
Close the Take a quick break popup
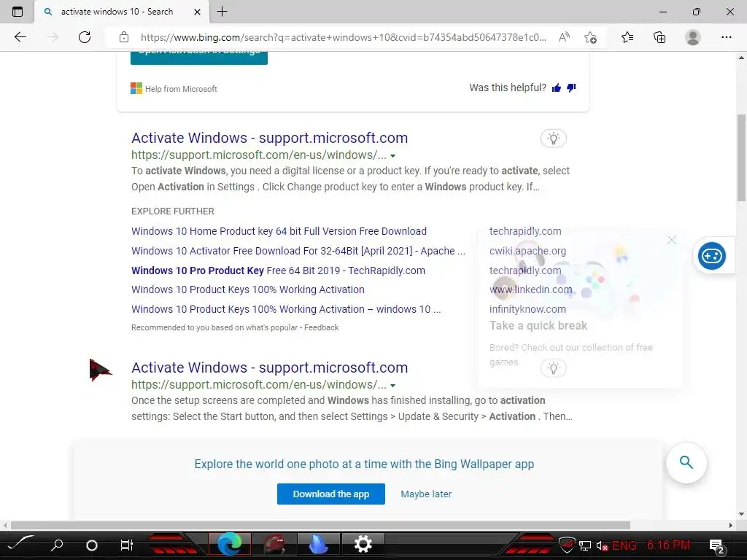(671, 240)
